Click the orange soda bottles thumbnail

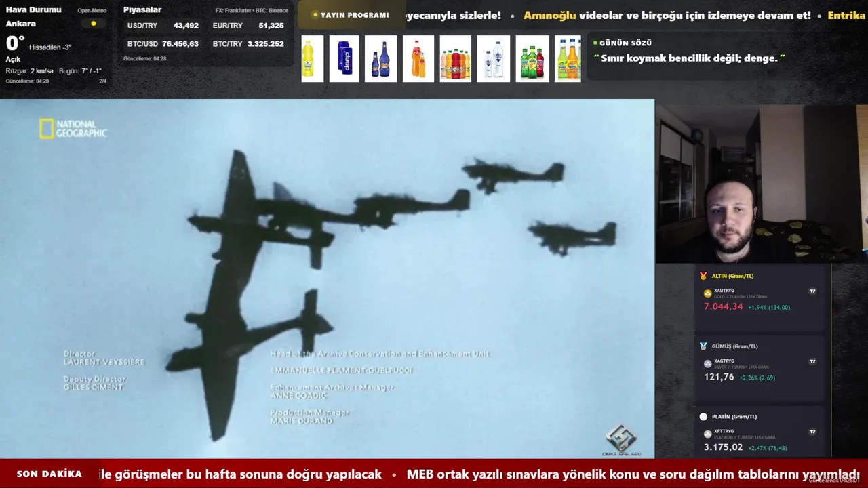[x=418, y=59]
